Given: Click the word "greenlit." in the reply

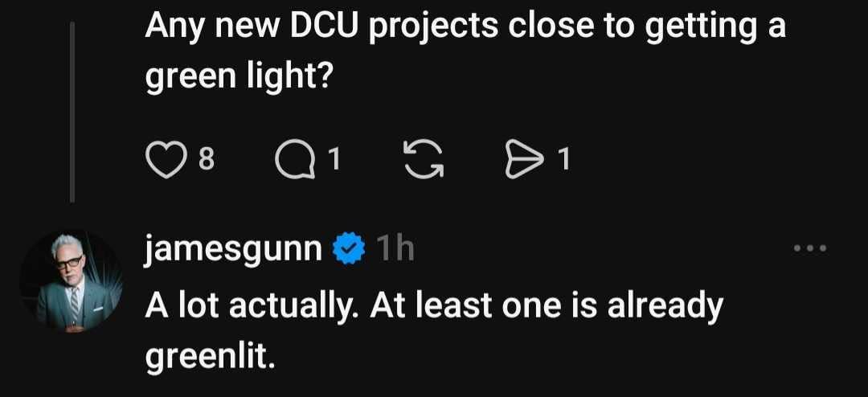Looking at the screenshot, I should (x=211, y=355).
